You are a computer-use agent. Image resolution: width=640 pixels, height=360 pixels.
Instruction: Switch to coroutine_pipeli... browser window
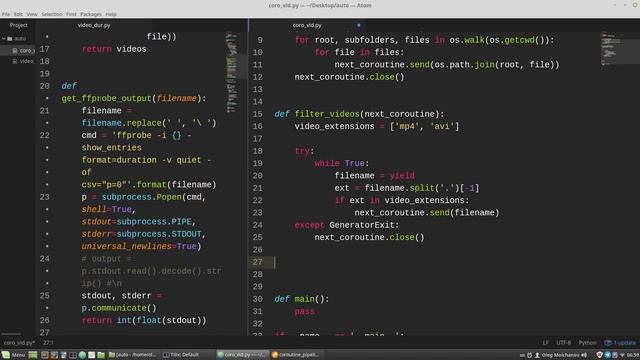295,355
